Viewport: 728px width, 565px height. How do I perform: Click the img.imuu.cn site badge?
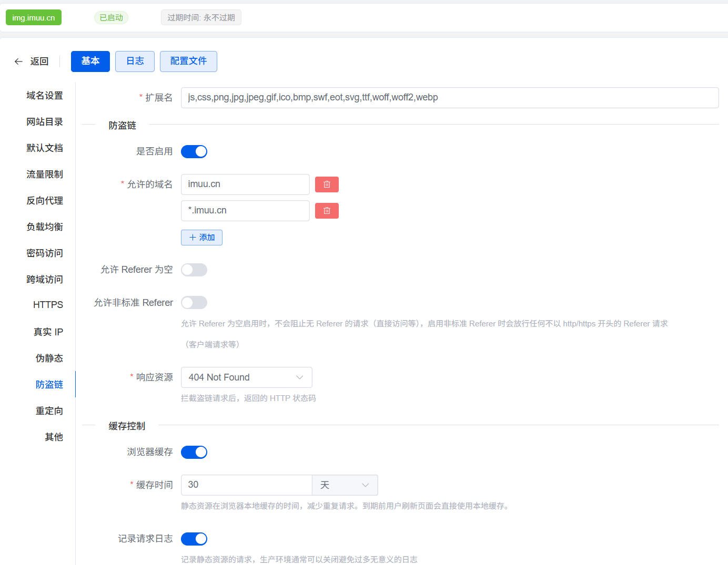[x=34, y=18]
